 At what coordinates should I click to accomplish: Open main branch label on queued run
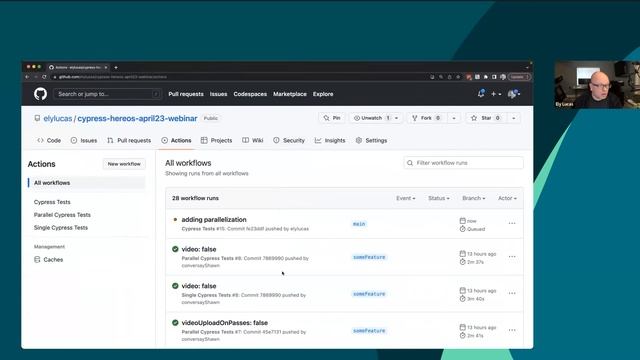point(359,224)
